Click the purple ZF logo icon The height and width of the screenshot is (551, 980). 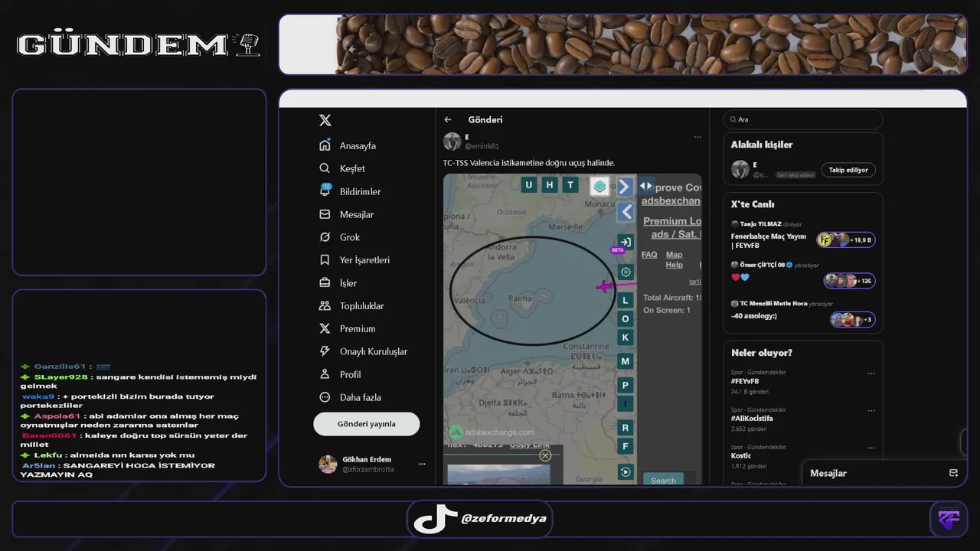click(949, 519)
